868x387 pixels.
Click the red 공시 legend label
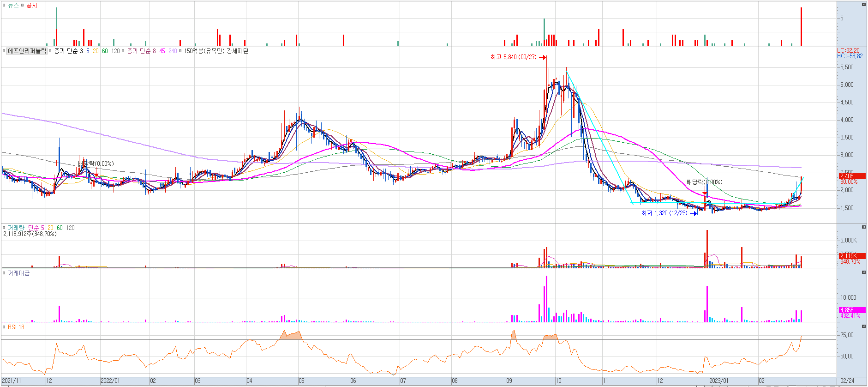(32, 5)
